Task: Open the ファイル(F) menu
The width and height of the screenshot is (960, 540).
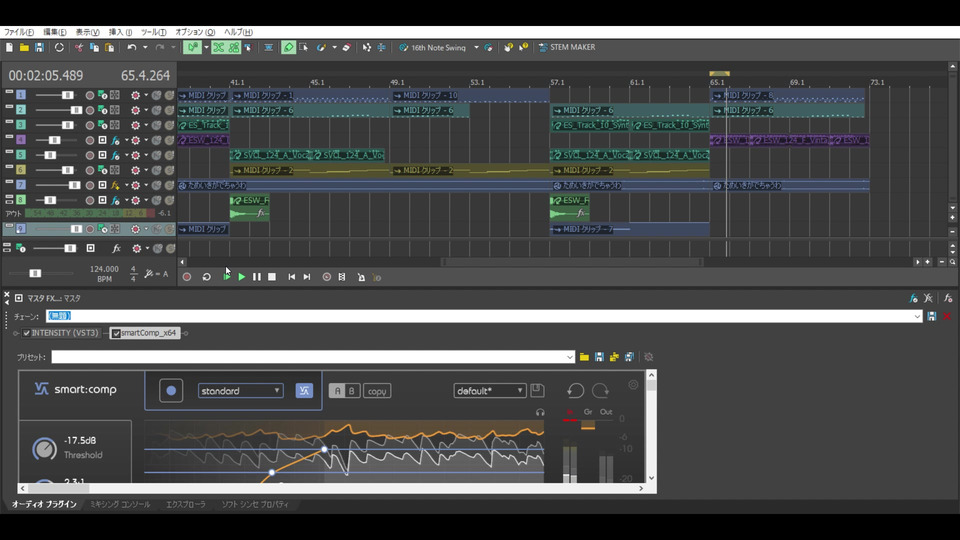Action: (x=19, y=32)
